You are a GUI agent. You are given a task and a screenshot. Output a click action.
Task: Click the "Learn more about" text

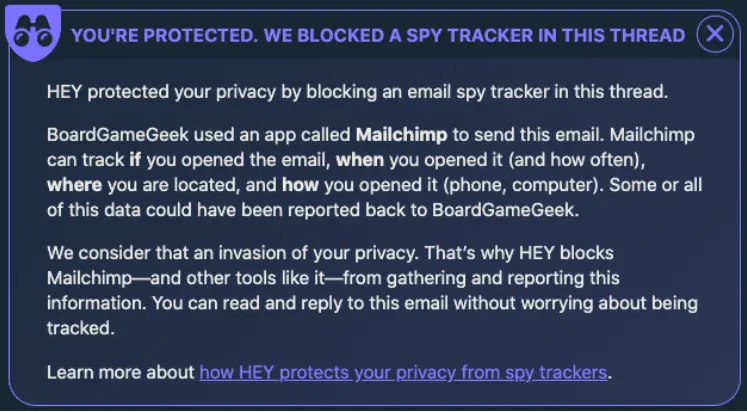pos(120,372)
